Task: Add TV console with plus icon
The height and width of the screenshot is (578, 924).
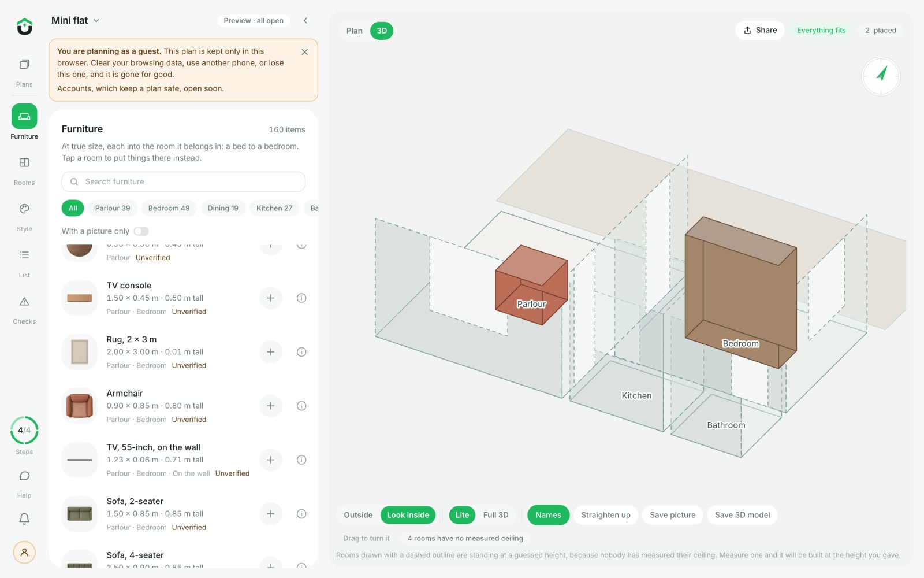Action: (x=270, y=298)
